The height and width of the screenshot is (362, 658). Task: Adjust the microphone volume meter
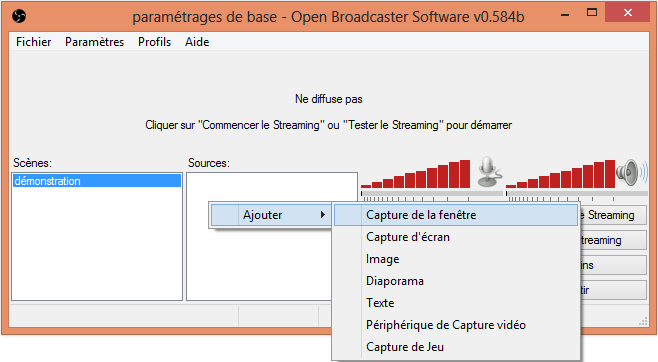click(416, 174)
